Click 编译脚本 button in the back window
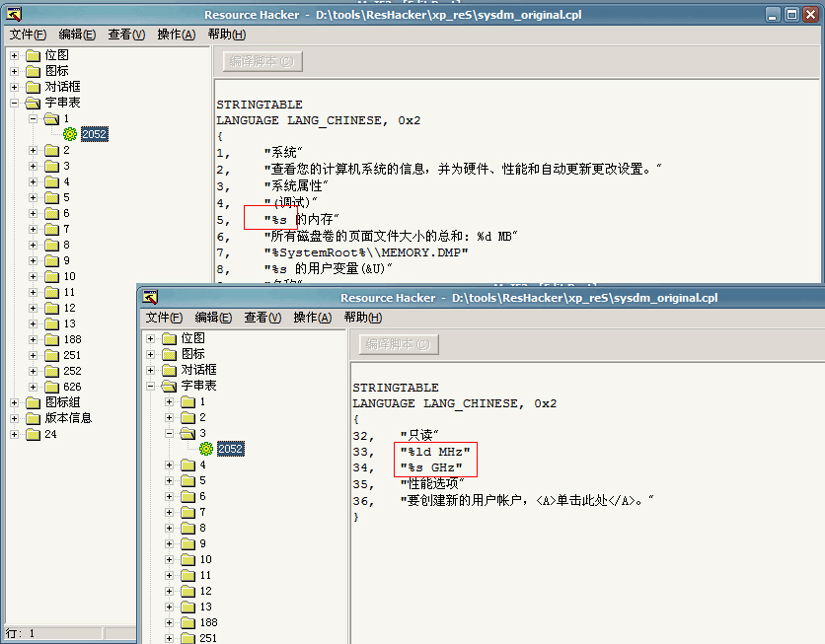This screenshot has height=644, width=825. click(x=262, y=61)
